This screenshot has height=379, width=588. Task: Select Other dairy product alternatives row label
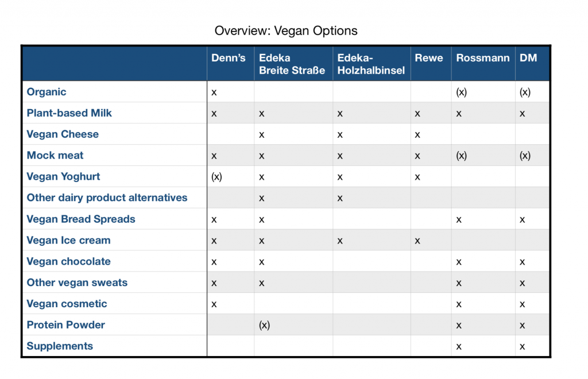107,198
